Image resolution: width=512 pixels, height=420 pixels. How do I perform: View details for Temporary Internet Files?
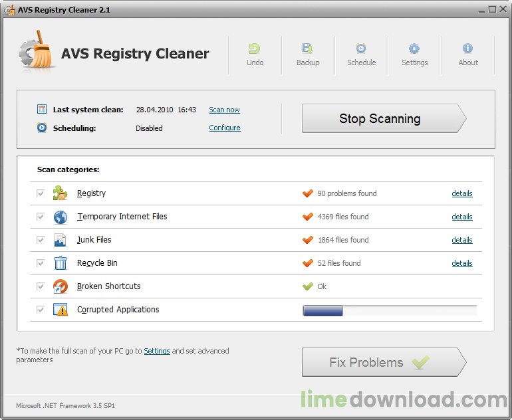462,217
